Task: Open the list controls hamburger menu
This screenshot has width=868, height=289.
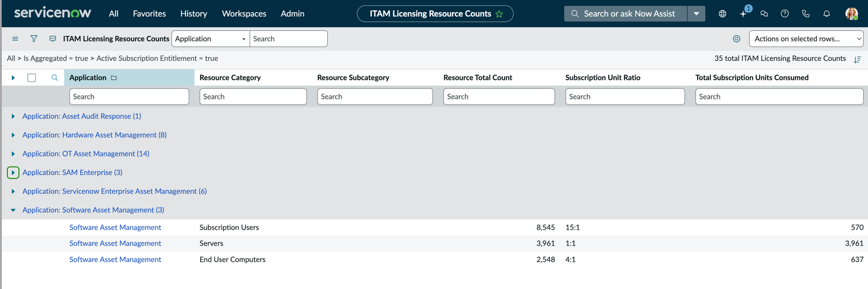Action: (x=15, y=39)
